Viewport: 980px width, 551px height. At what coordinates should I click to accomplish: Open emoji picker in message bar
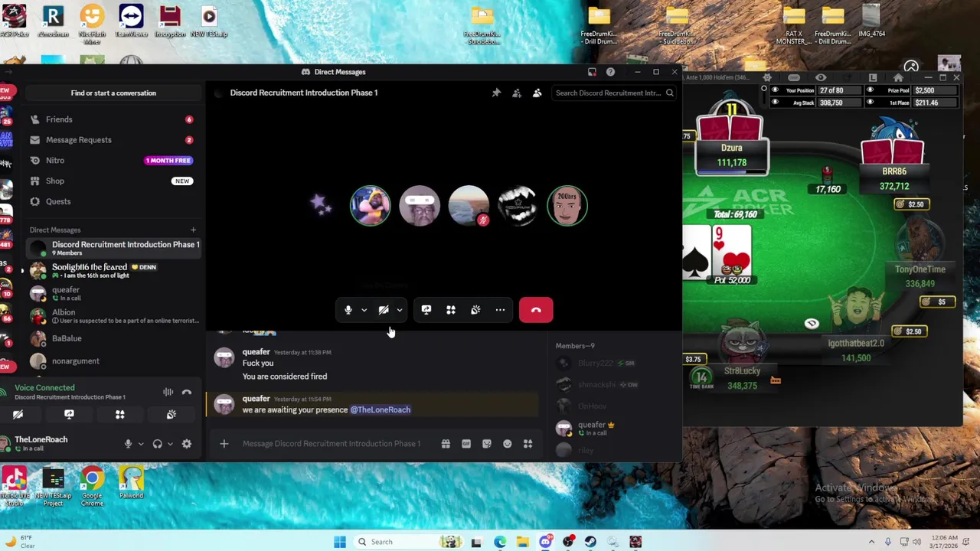point(508,444)
